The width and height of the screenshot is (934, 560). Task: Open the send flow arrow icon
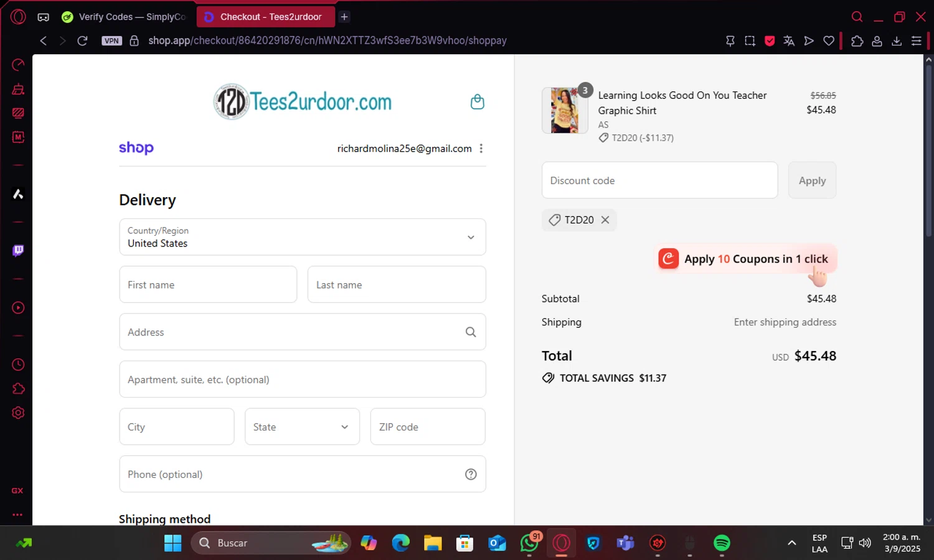pyautogui.click(x=809, y=40)
